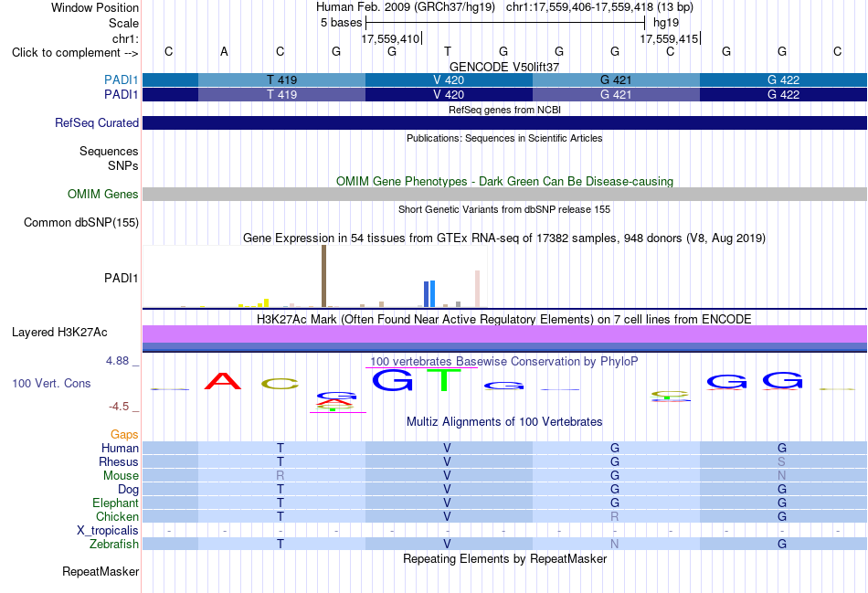Click the RefSeq Curated dark blue gene bar
Viewport: 868px width, 593px height.
click(504, 123)
